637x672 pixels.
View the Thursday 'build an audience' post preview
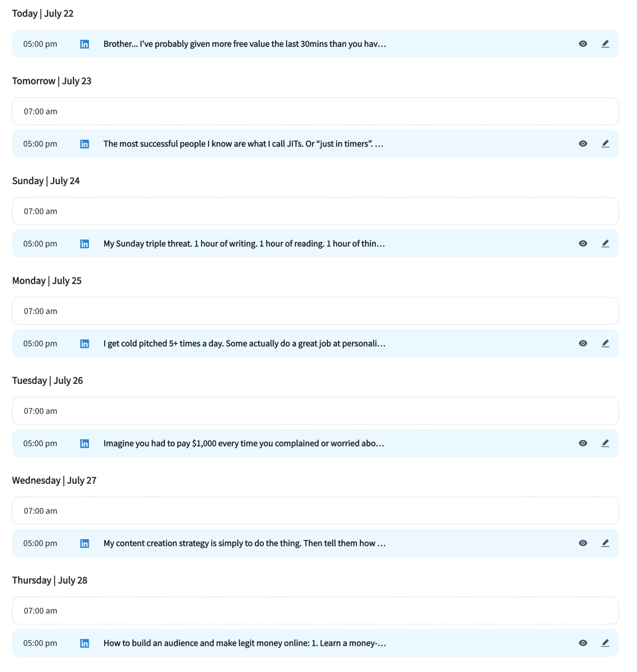coord(583,643)
